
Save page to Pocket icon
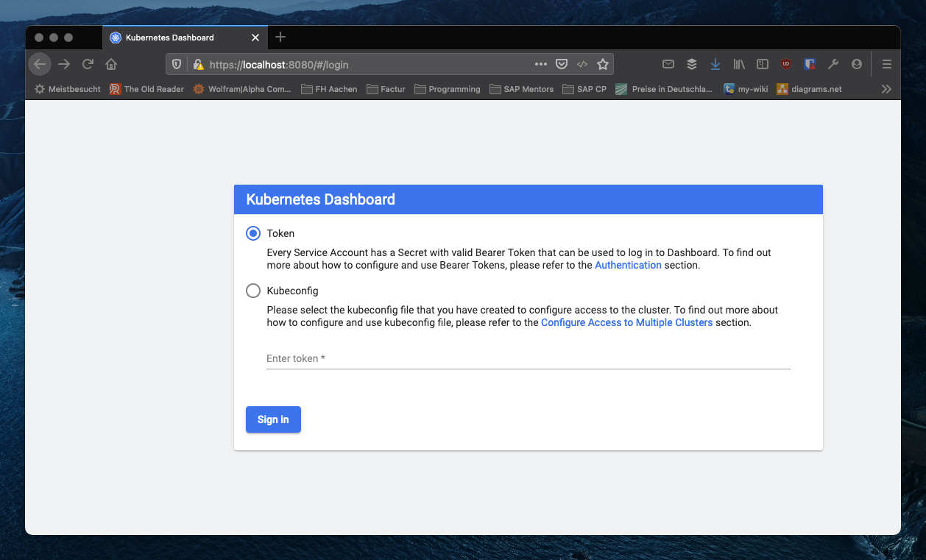[562, 64]
